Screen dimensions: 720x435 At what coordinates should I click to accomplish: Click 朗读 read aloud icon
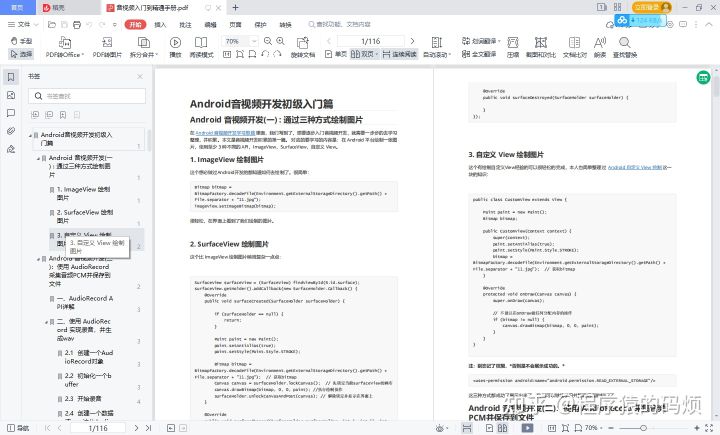600,47
